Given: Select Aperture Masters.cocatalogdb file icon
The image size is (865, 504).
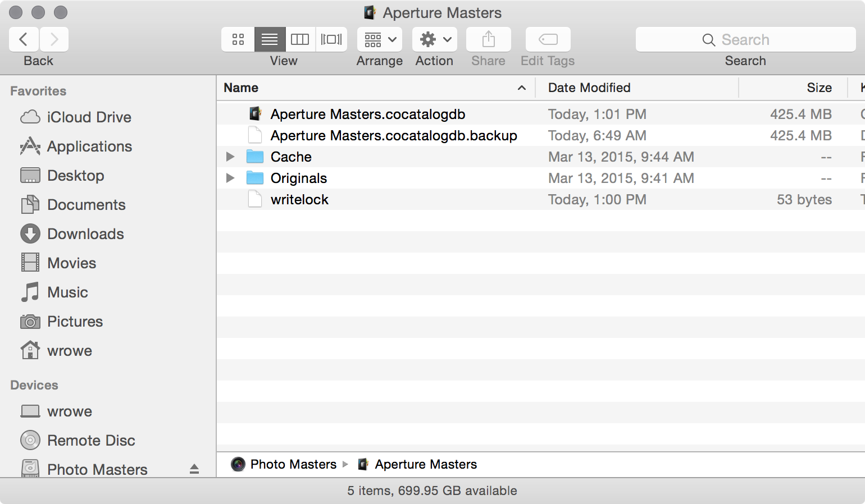Looking at the screenshot, I should [255, 114].
